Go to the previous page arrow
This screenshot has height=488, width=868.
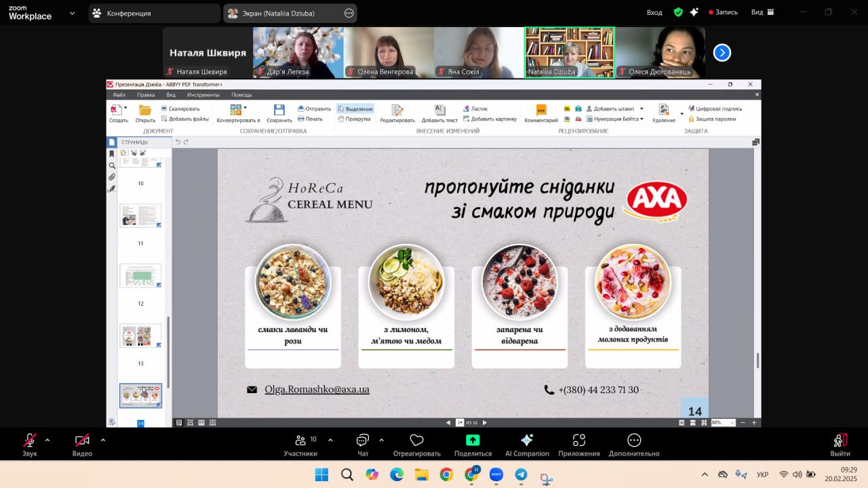click(x=448, y=422)
